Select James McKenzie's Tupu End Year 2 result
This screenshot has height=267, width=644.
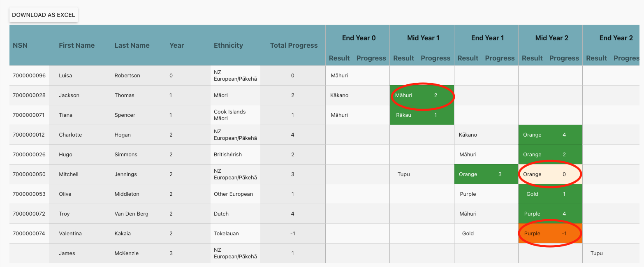(596, 253)
